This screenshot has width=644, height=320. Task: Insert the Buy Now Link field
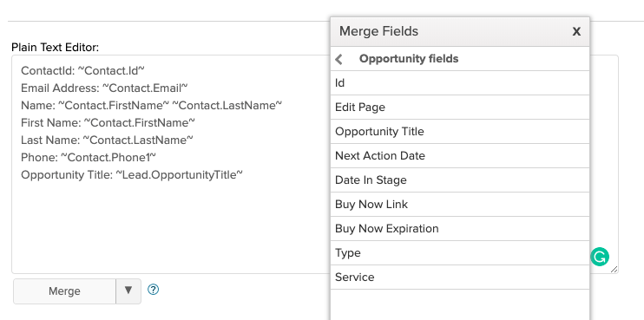tap(460, 205)
